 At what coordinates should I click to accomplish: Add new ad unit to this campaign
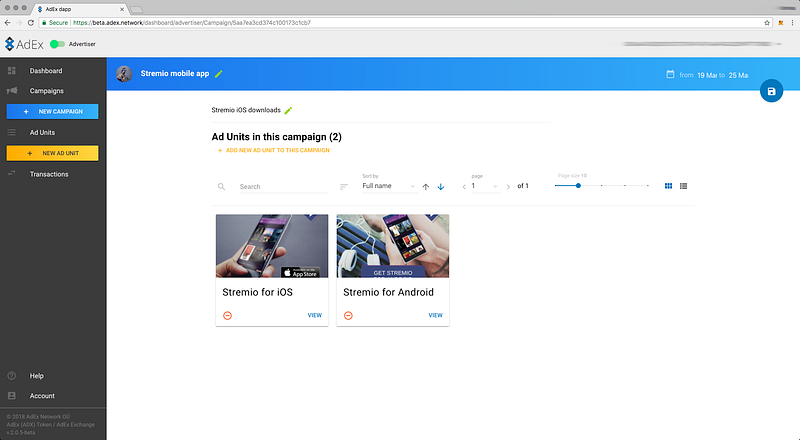click(273, 151)
